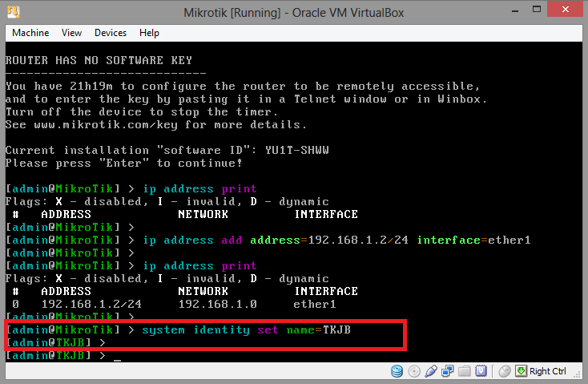Click the terminal cursor at last prompt
Screen dimensions: 588x384
point(118,359)
